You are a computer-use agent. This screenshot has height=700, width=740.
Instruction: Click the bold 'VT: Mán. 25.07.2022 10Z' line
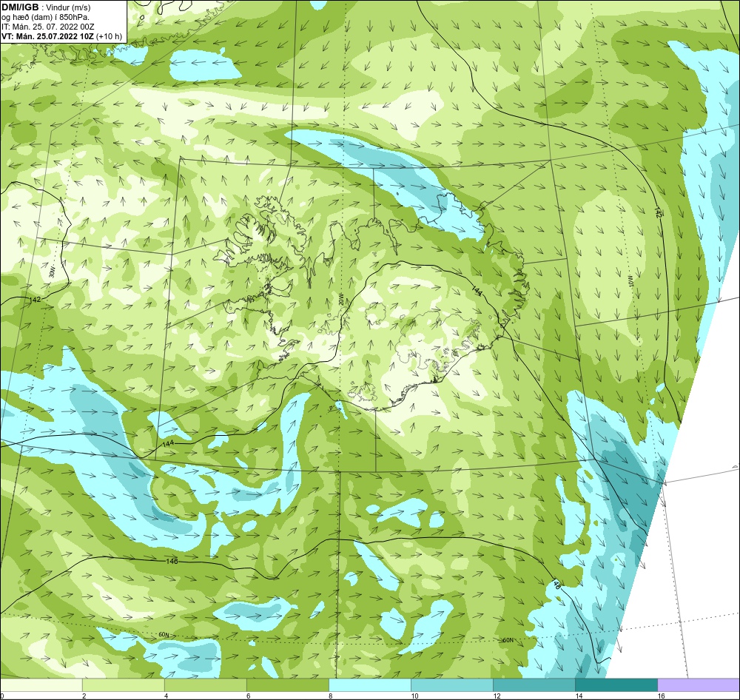47,36
